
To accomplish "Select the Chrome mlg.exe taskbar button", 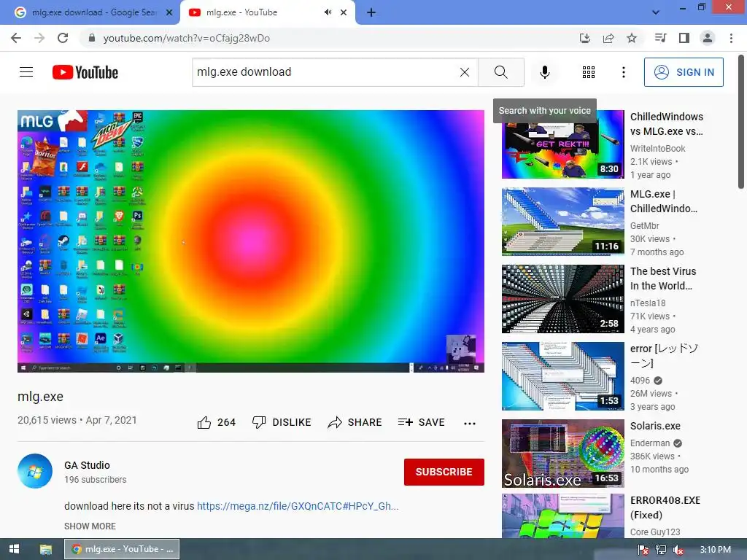I will point(122,549).
